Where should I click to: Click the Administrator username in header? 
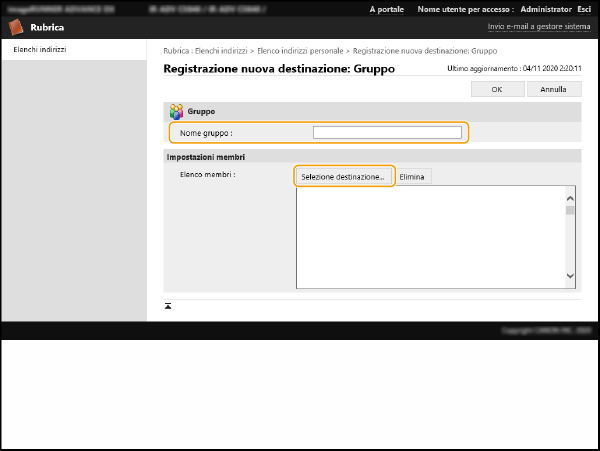point(546,9)
